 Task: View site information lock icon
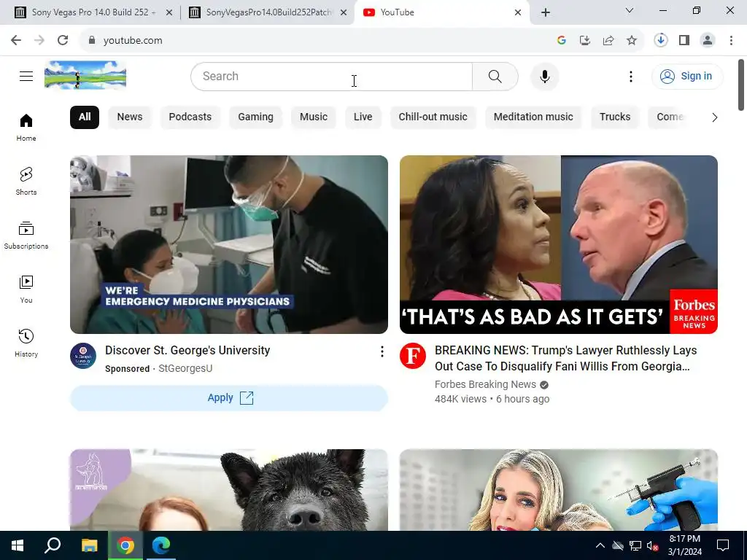[92, 41]
